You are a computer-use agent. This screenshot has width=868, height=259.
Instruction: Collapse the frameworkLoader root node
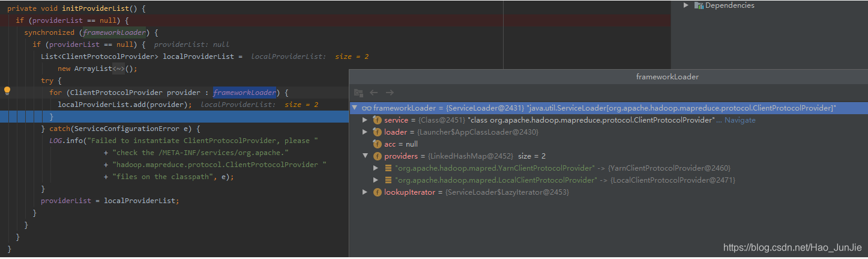pyautogui.click(x=355, y=108)
